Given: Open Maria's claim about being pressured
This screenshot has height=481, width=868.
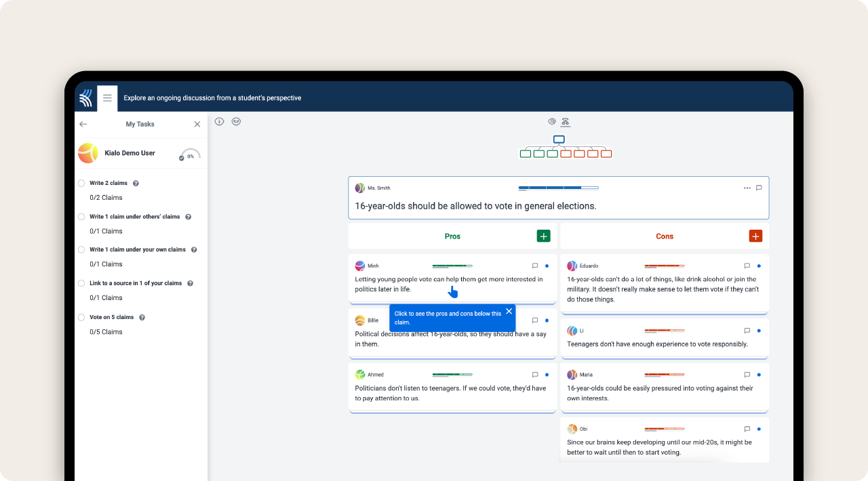Looking at the screenshot, I should tap(660, 393).
